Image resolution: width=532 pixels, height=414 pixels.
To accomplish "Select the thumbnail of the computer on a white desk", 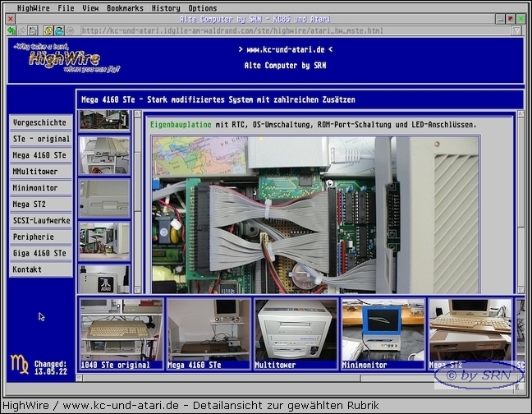I will coord(104,156).
